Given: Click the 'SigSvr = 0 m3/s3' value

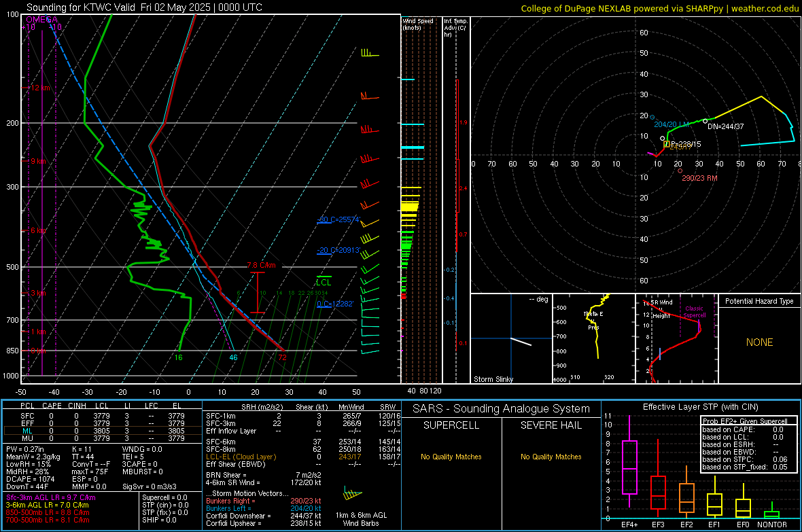Looking at the screenshot, I should 150,486.
